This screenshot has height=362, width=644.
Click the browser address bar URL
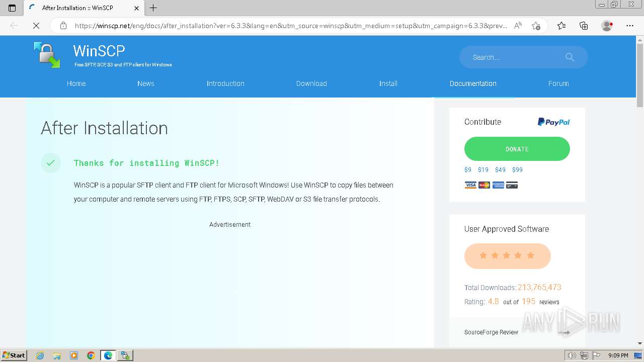(x=291, y=26)
